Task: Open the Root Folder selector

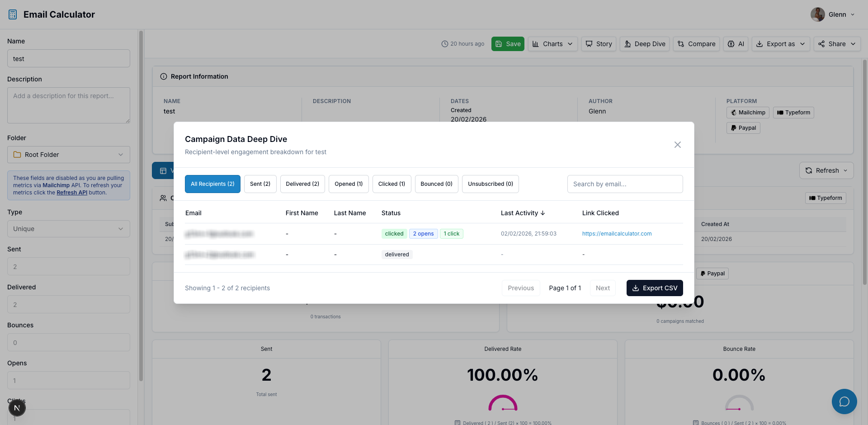Action: (x=68, y=155)
